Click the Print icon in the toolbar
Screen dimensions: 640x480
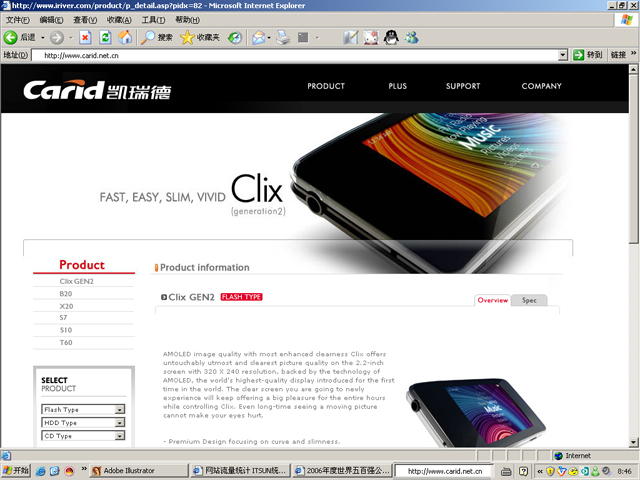click(x=283, y=37)
